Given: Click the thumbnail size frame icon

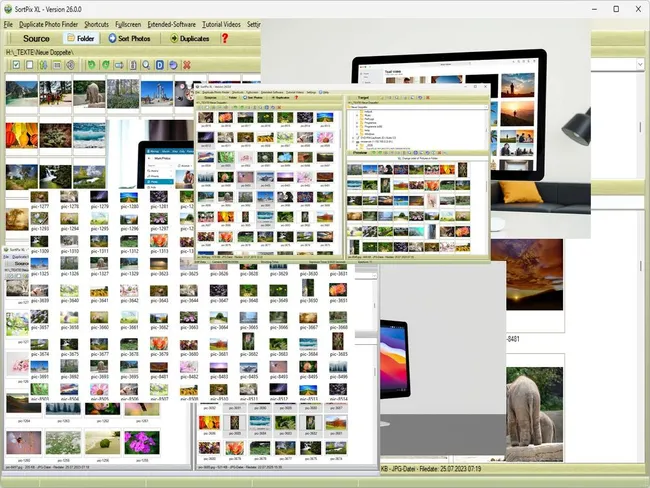Looking at the screenshot, I should tap(57, 65).
